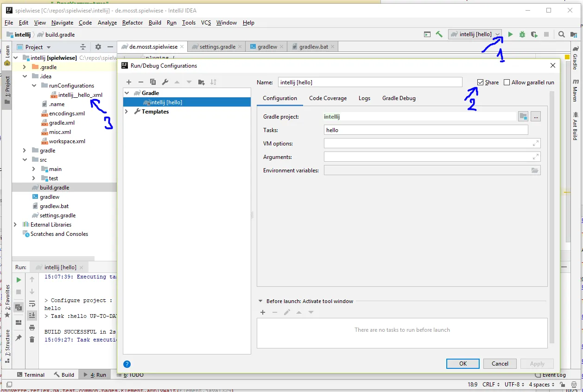
Task: Click the Gradle project registered-projects folder icon
Action: click(x=523, y=117)
